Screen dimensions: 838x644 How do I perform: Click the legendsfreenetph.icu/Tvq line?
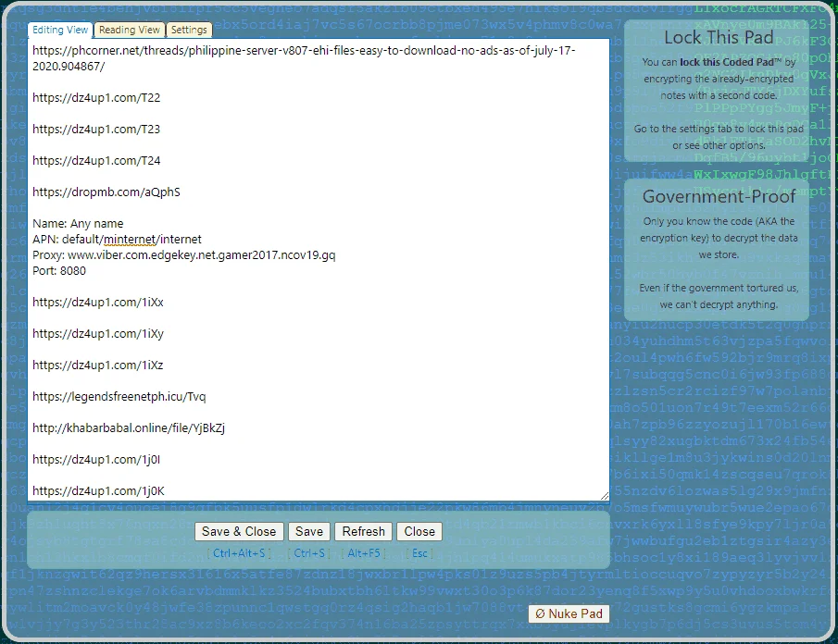(119, 397)
